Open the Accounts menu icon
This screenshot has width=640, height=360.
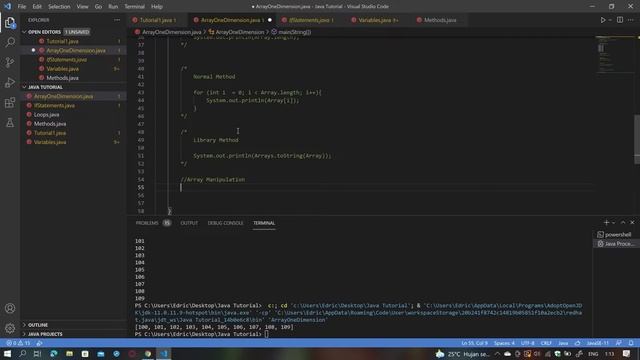[10, 308]
